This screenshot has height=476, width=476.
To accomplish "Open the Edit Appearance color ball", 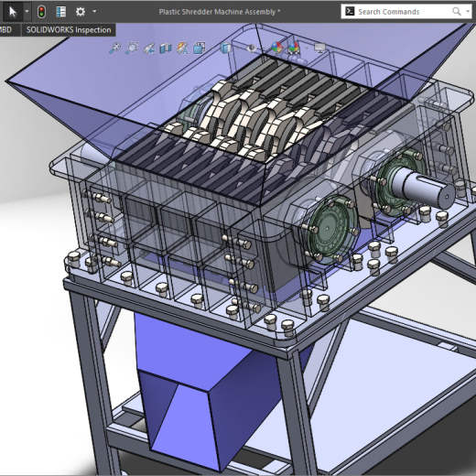I will 276,48.
